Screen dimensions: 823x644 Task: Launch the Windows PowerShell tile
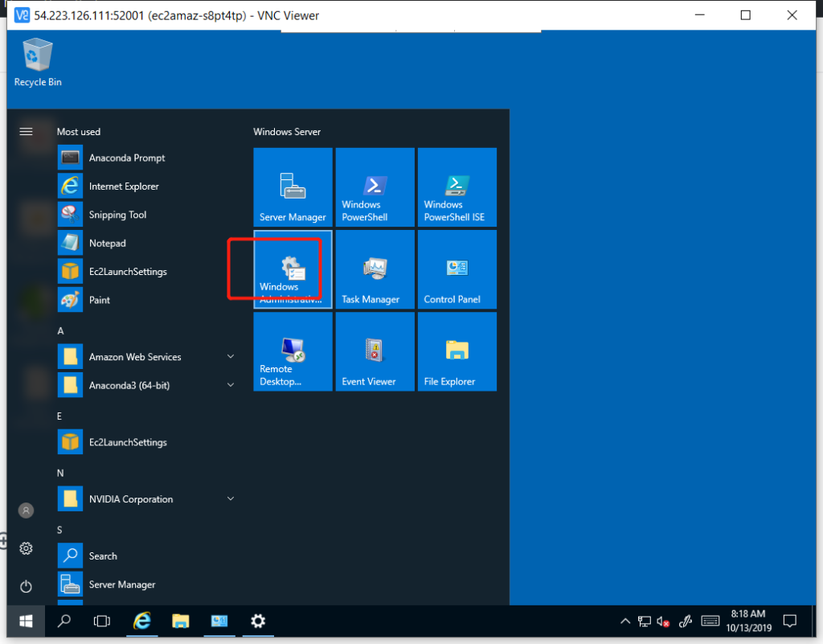point(375,187)
